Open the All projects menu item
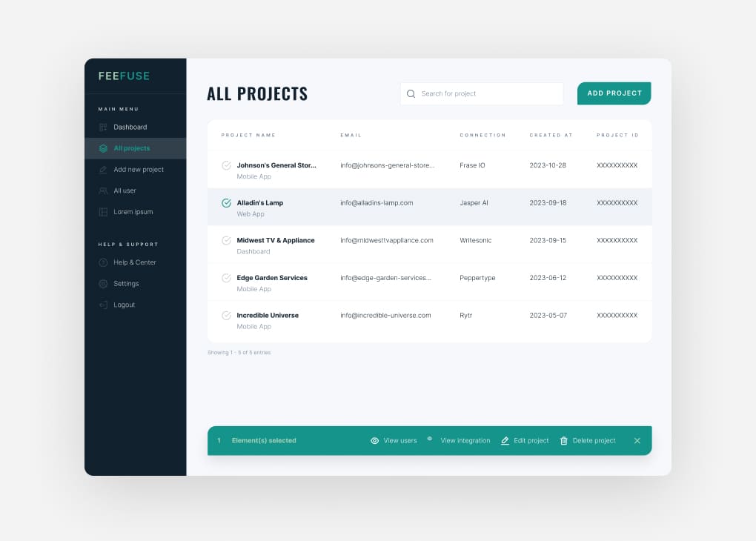This screenshot has width=756, height=541. [136, 148]
